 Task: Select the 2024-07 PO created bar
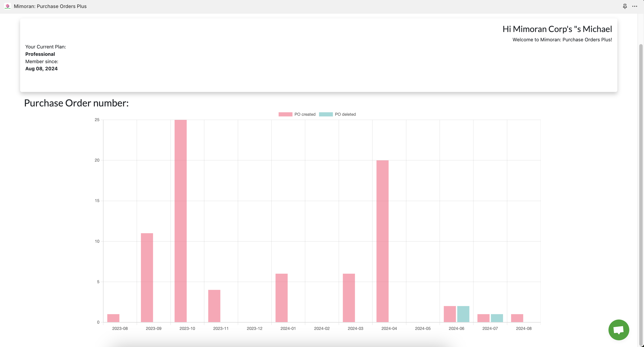point(484,318)
